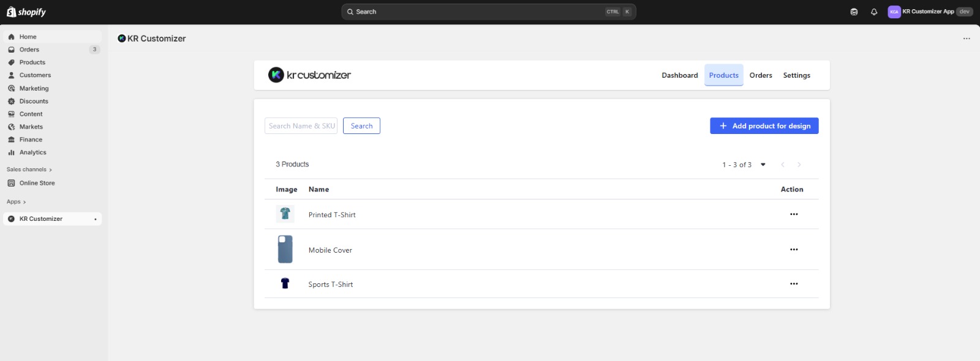
Task: Open the pagination range dropdown arrow
Action: [x=763, y=165]
